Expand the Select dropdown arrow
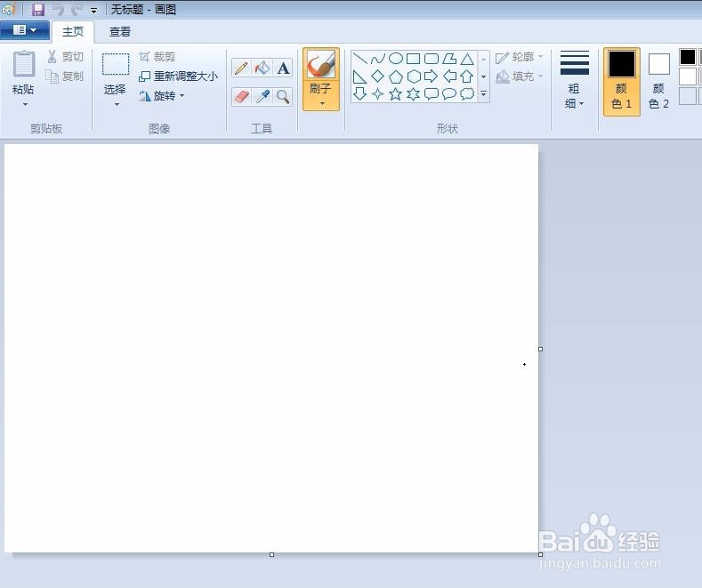Image resolution: width=702 pixels, height=588 pixels. pyautogui.click(x=117, y=104)
